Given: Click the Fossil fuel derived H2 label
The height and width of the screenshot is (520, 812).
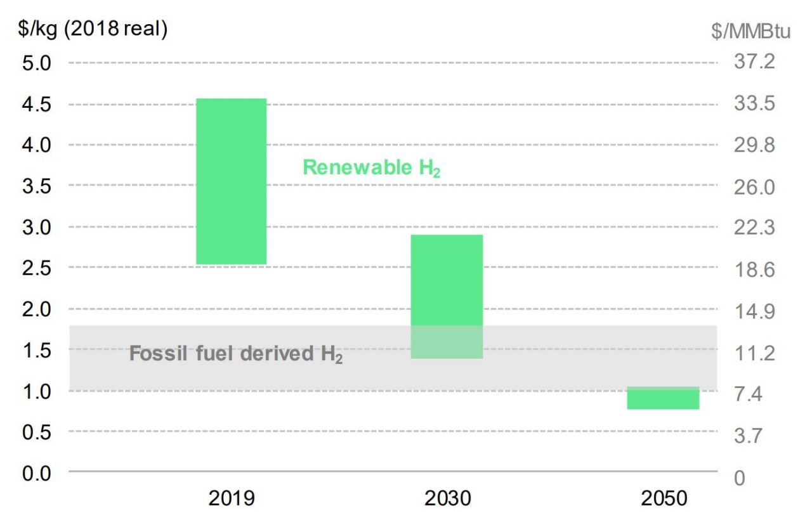Looking at the screenshot, I should pos(236,354).
